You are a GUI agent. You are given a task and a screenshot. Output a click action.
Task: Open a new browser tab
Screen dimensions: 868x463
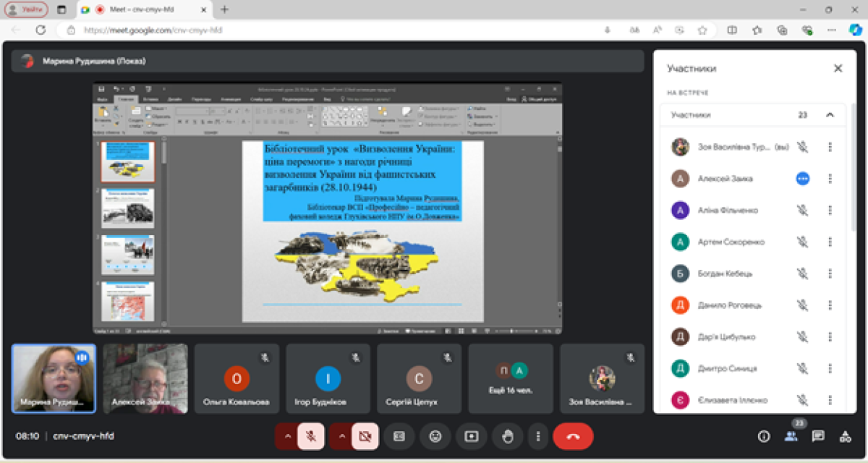[x=225, y=9]
